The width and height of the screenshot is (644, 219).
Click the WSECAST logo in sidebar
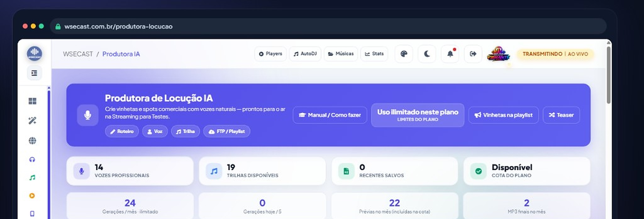point(34,53)
